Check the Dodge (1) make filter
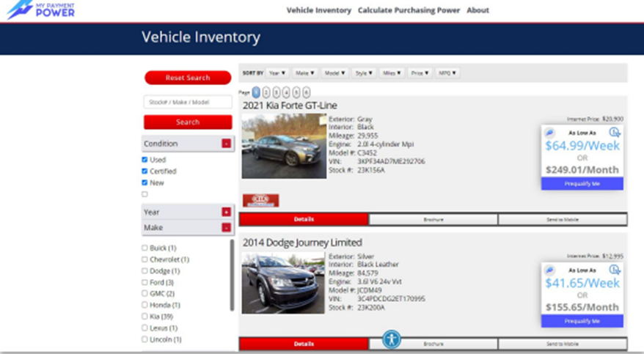Viewport: 644px width, 354px height. (x=144, y=270)
